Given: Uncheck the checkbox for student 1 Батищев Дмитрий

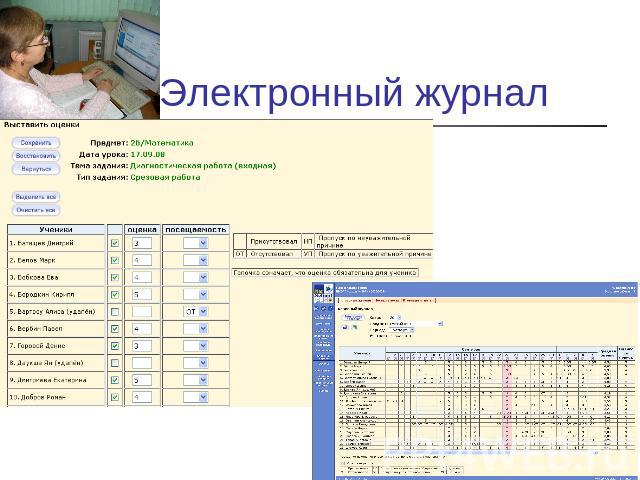Looking at the screenshot, I should pos(115,243).
